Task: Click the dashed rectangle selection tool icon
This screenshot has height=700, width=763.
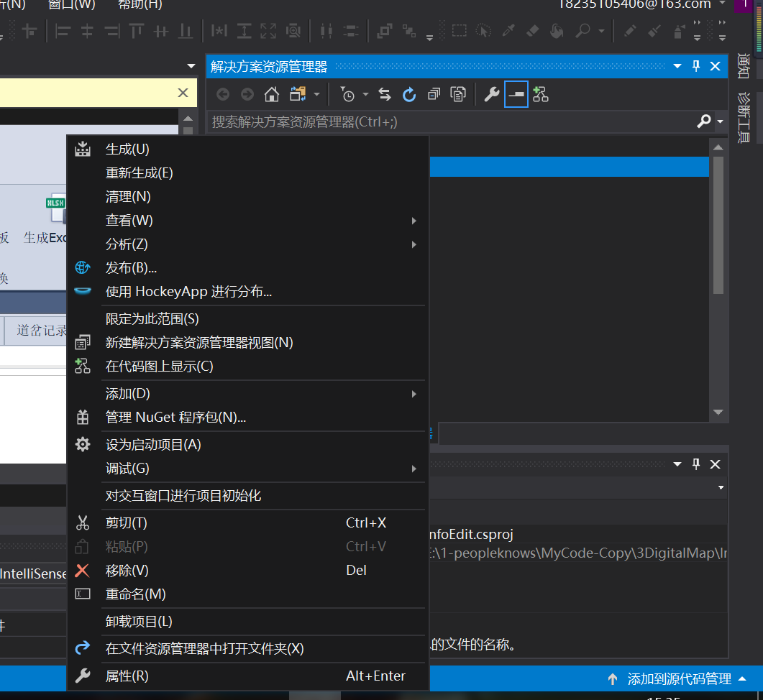Action: [x=459, y=31]
